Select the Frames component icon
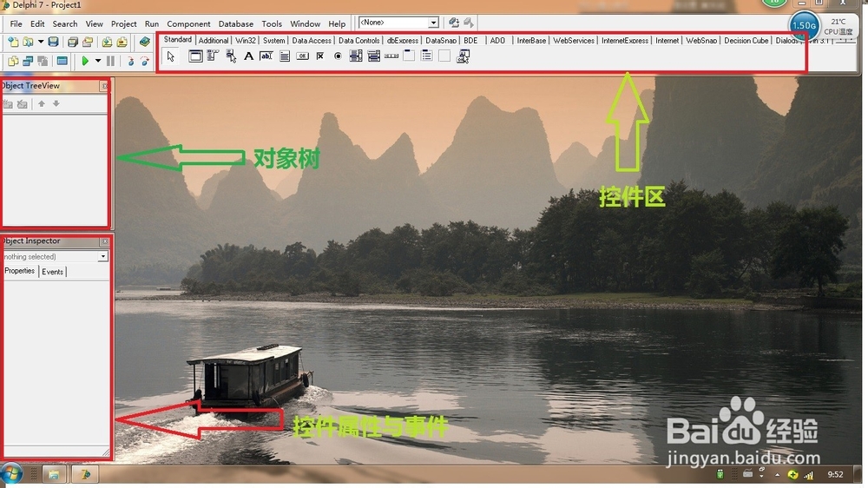 pyautogui.click(x=195, y=56)
